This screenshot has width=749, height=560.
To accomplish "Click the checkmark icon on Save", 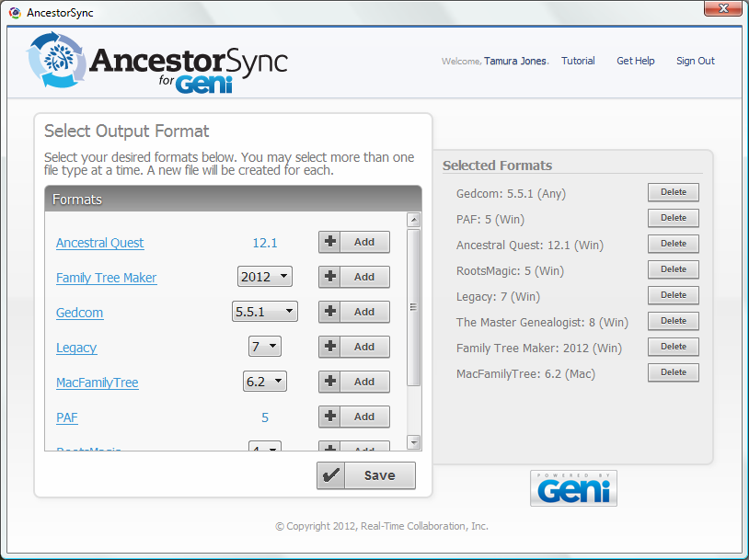I will [x=330, y=475].
